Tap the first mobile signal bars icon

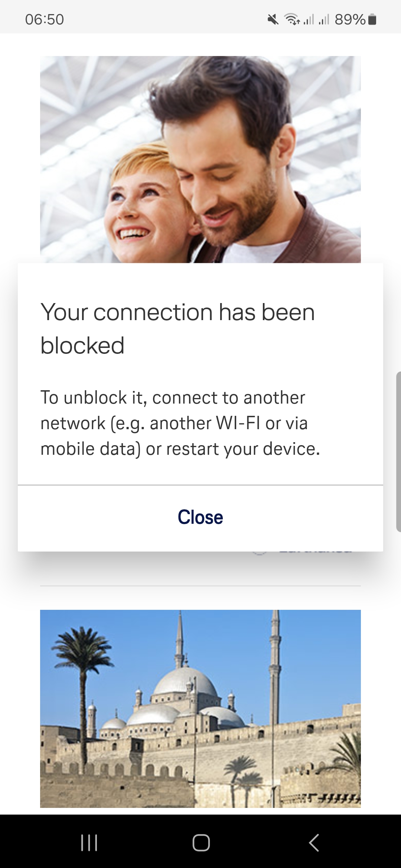click(x=309, y=20)
